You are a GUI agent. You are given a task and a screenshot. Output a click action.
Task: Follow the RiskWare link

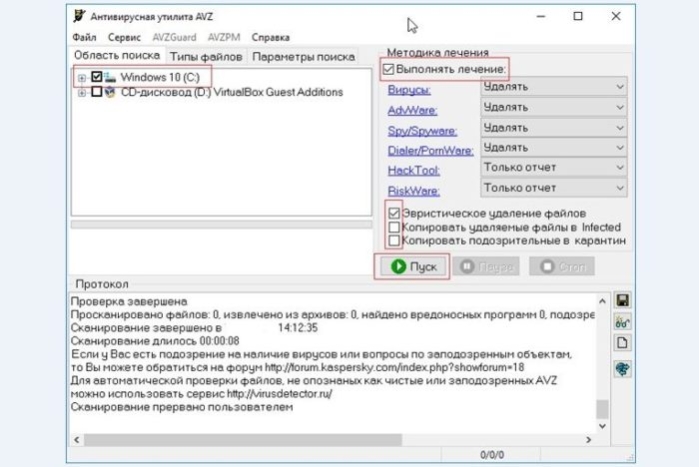[414, 191]
